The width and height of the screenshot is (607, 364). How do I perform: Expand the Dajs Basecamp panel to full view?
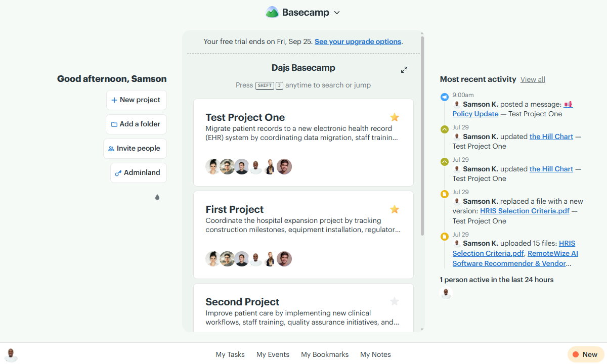404,70
